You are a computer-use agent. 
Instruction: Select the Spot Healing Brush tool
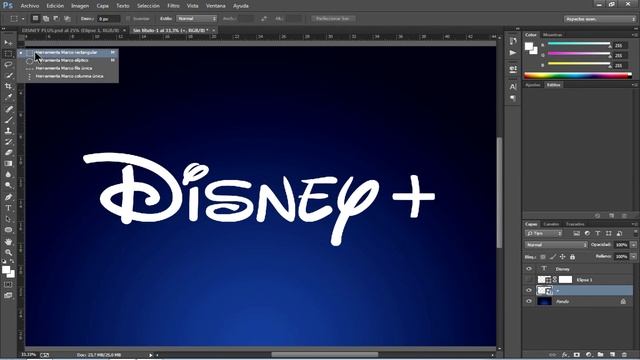pyautogui.click(x=8, y=109)
